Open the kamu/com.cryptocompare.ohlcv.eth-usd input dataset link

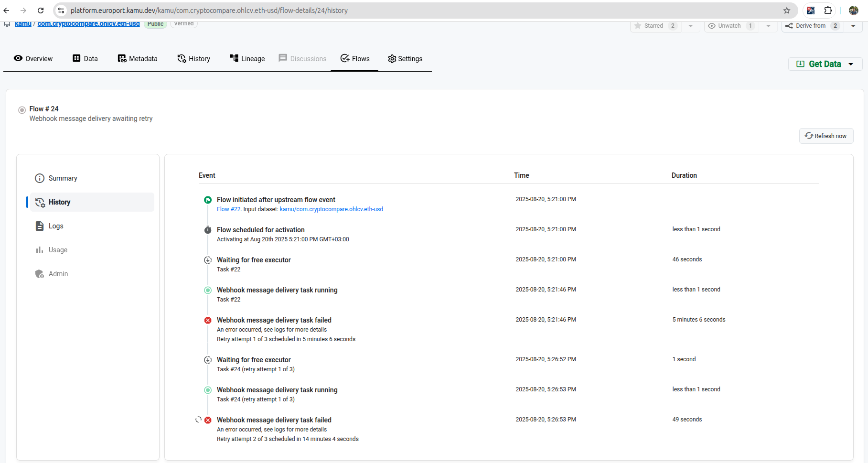(x=331, y=209)
